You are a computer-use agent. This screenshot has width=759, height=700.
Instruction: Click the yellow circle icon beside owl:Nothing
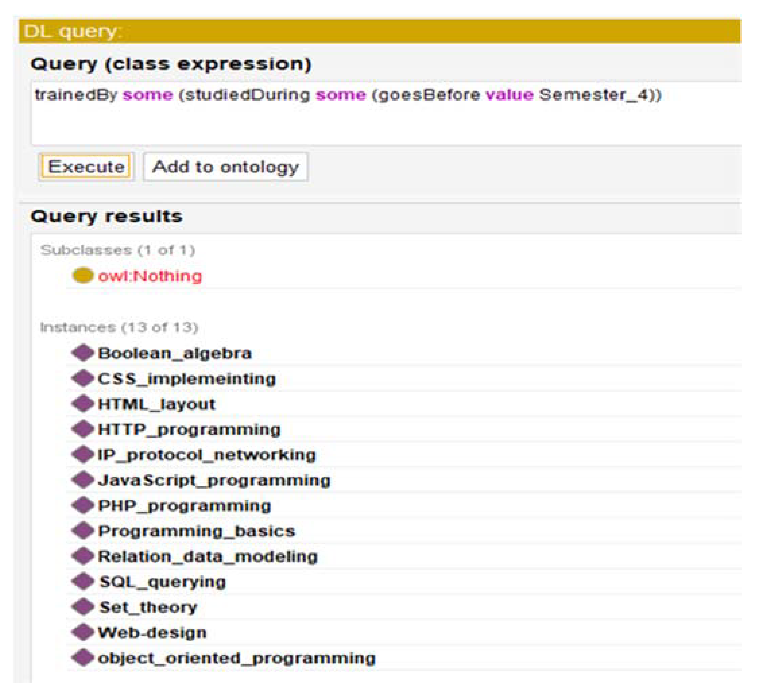pyautogui.click(x=83, y=275)
